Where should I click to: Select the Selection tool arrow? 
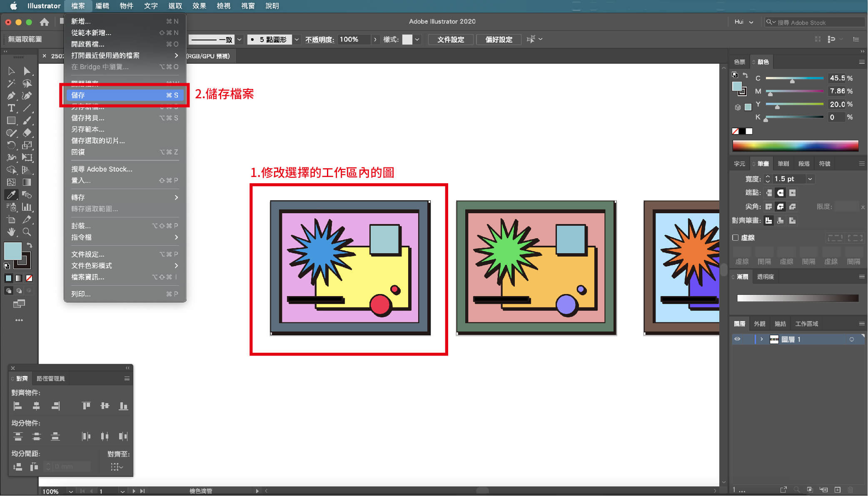click(11, 71)
